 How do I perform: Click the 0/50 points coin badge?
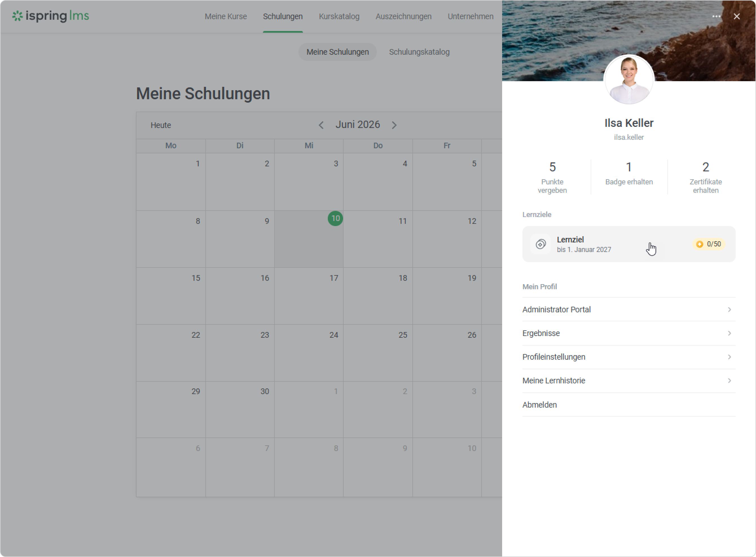coord(708,244)
